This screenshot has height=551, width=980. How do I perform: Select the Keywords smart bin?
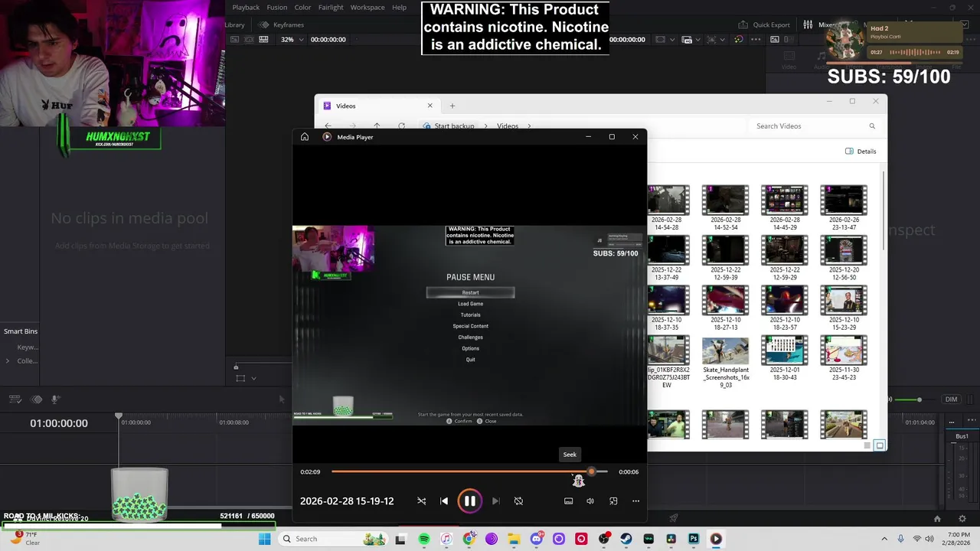click(x=28, y=347)
